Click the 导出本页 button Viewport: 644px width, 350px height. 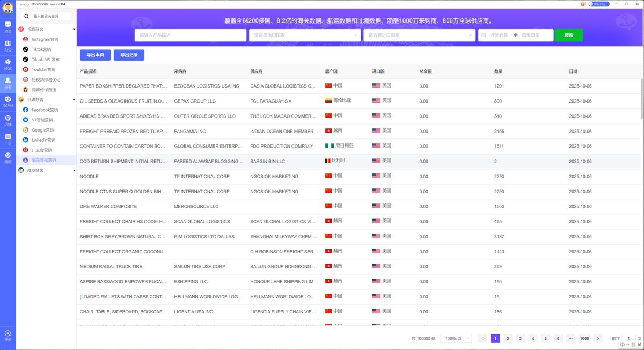point(96,55)
